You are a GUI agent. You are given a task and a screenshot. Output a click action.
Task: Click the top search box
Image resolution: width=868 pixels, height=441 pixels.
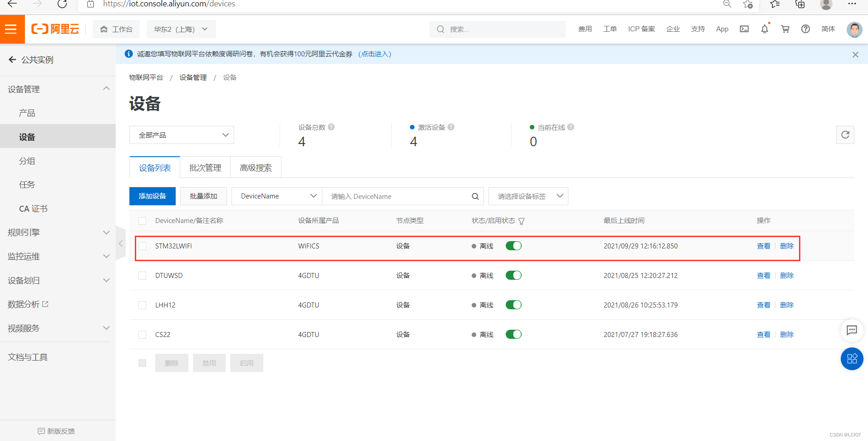(x=497, y=29)
